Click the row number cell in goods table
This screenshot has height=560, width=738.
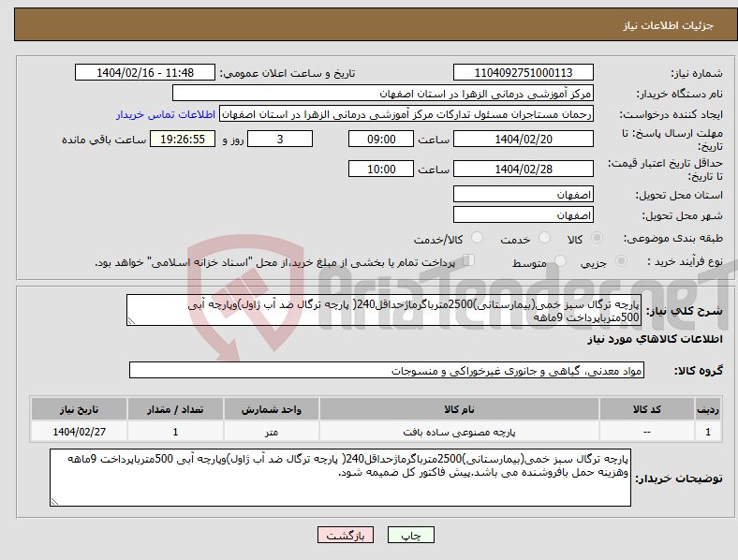click(708, 432)
